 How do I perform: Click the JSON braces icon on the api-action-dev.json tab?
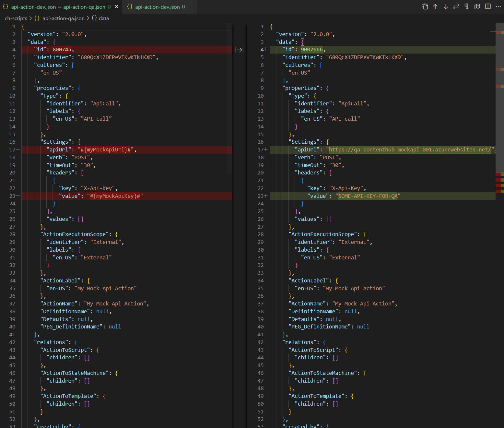coord(130,7)
